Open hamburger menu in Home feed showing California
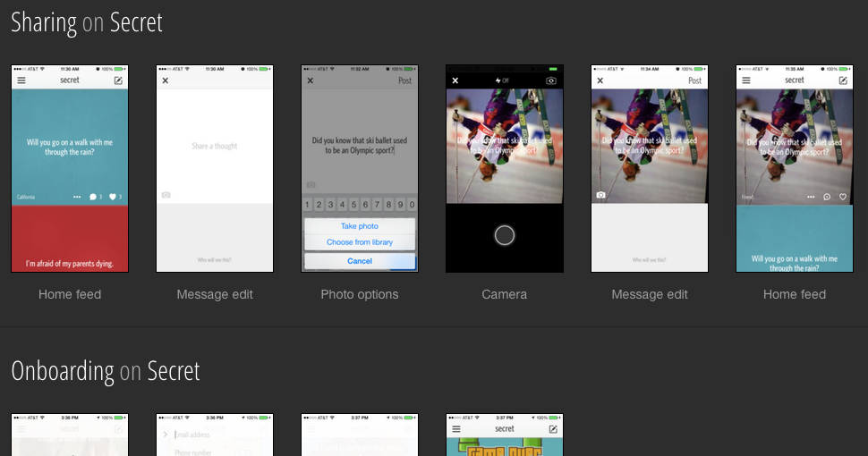The height and width of the screenshot is (456, 868). (21, 80)
